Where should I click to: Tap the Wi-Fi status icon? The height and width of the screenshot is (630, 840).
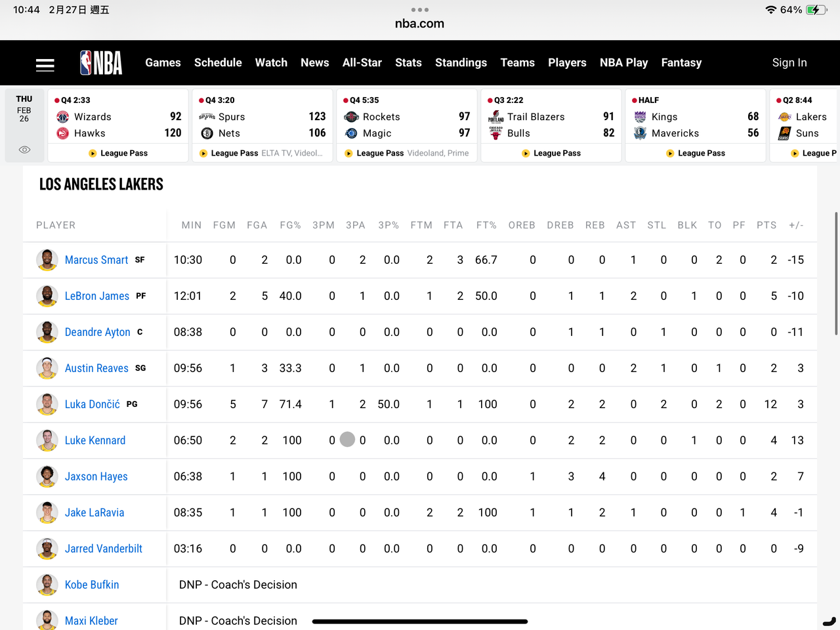[771, 10]
